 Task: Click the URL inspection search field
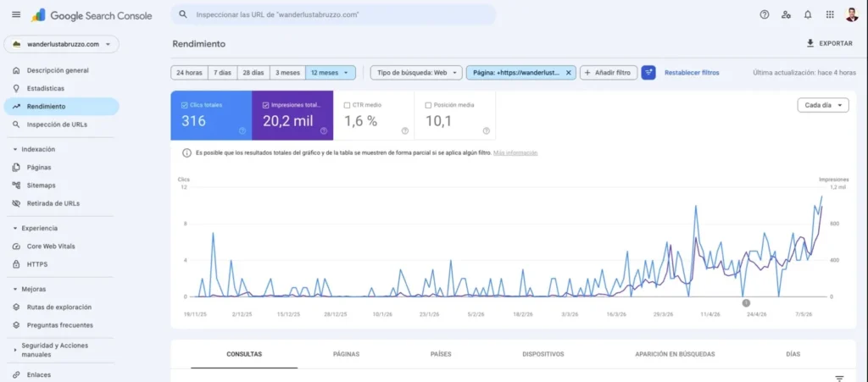click(x=333, y=15)
